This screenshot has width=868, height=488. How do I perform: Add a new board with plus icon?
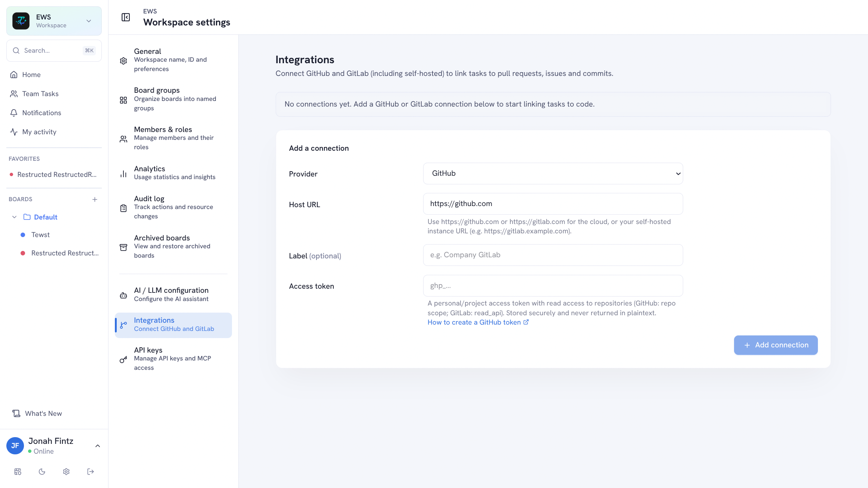95,199
